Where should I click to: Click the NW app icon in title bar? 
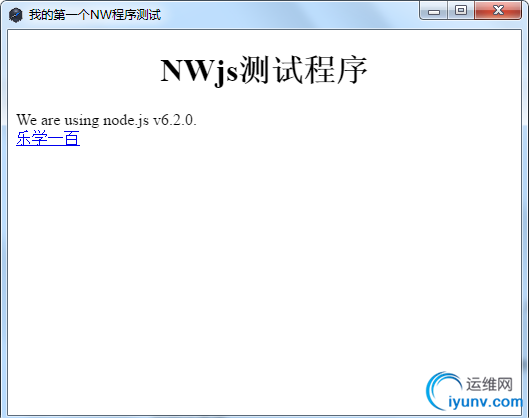16,15
